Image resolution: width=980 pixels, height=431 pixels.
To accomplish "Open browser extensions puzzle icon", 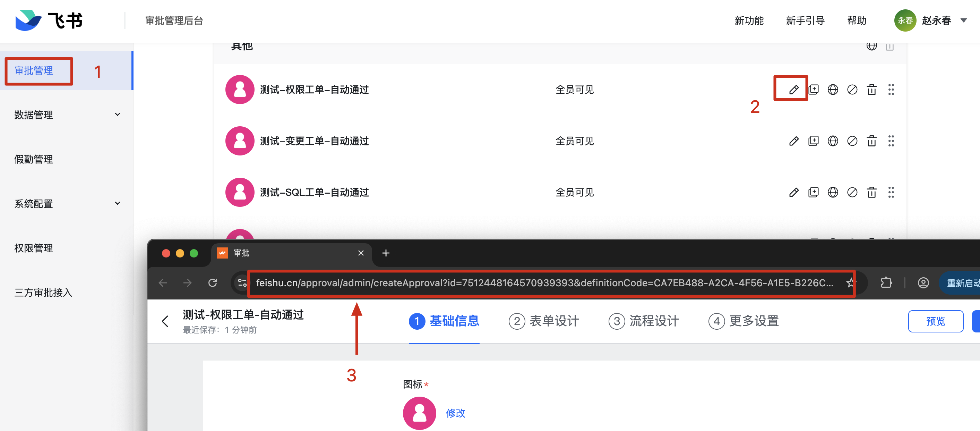I will point(886,283).
